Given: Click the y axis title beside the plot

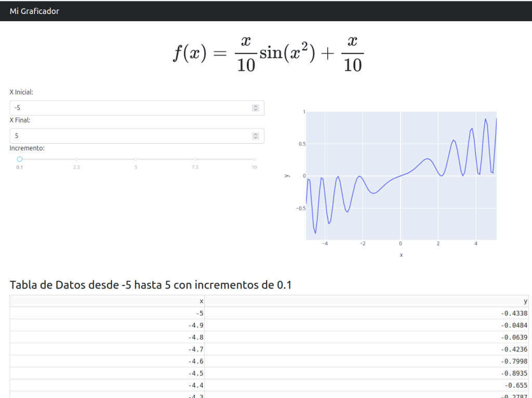Looking at the screenshot, I should tap(287, 176).
